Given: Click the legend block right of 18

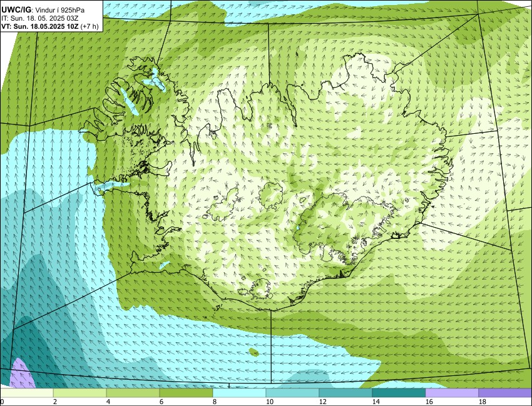Looking at the screenshot, I should click(x=505, y=393).
